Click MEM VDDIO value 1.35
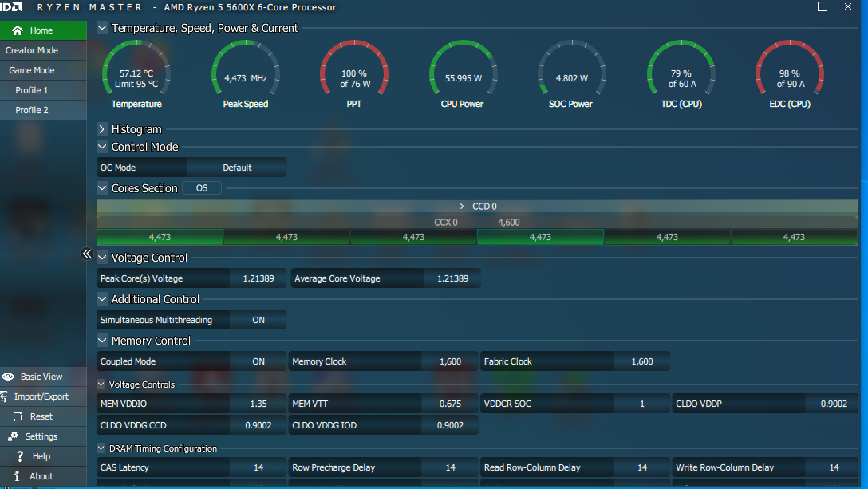This screenshot has width=868, height=489. (258, 404)
